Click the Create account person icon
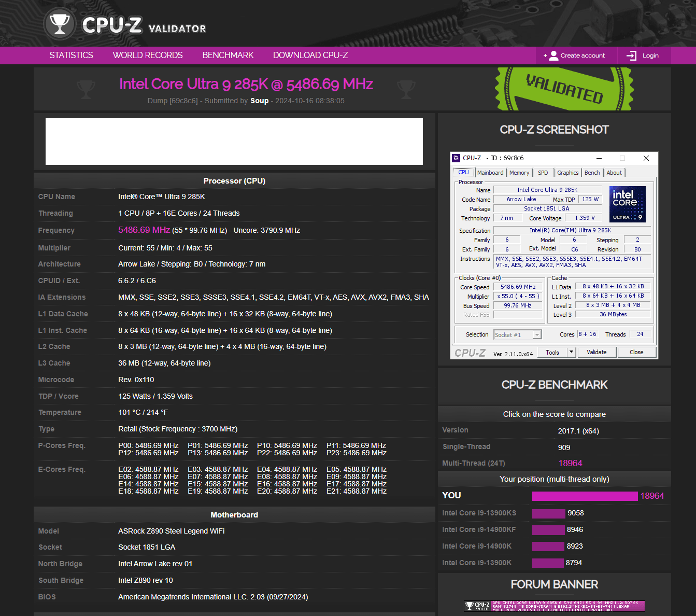Image resolution: width=696 pixels, height=616 pixels. (x=553, y=55)
